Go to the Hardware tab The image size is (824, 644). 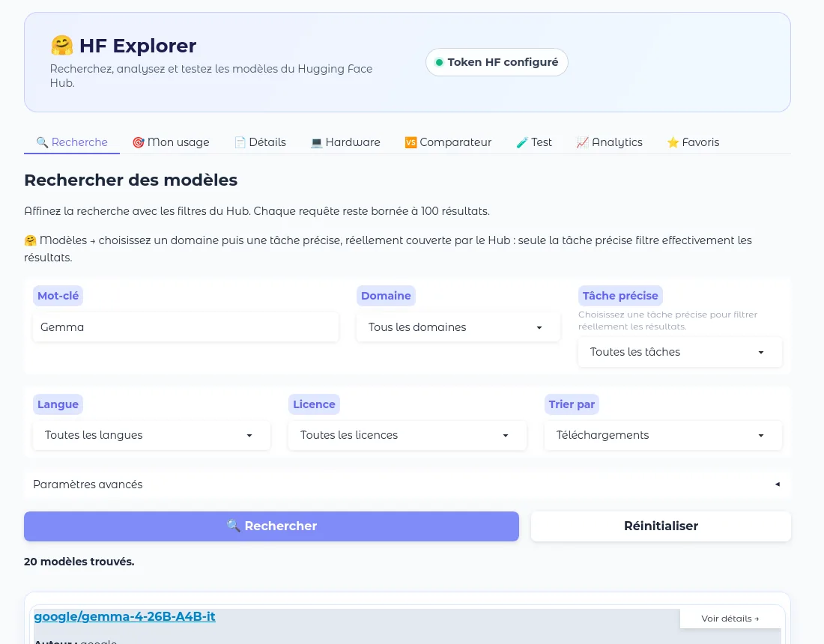345,142
